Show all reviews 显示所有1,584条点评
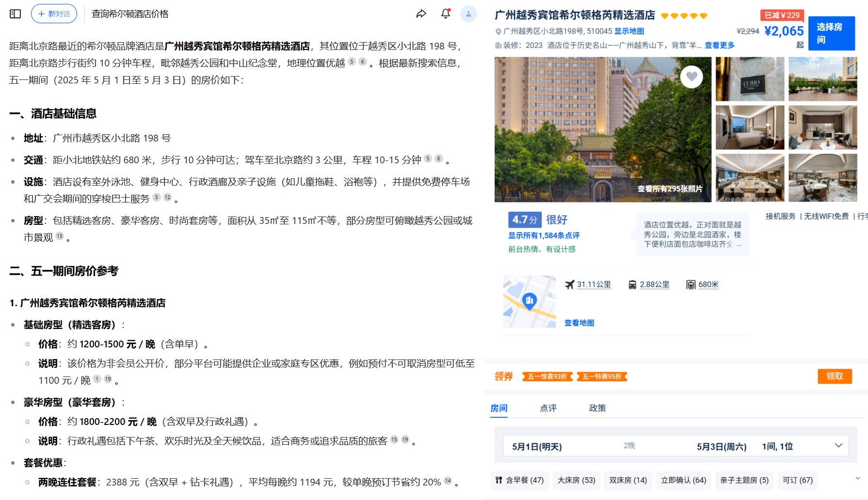The image size is (868, 500). 544,235
